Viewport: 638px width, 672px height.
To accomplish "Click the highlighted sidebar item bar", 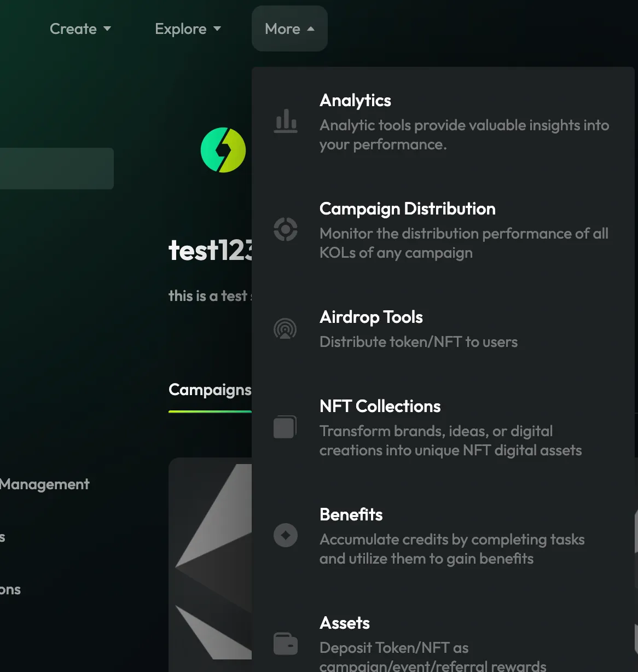I will 56,169.
